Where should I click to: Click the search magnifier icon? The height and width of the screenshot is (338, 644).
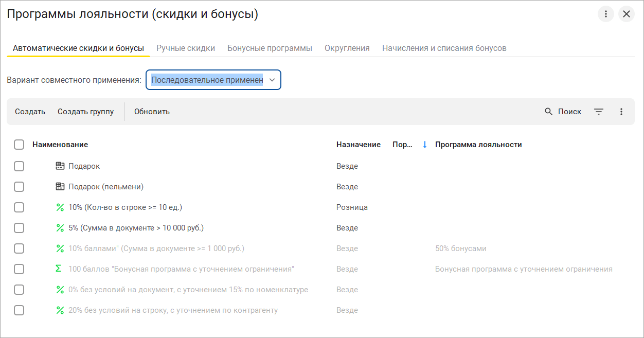[x=549, y=112]
